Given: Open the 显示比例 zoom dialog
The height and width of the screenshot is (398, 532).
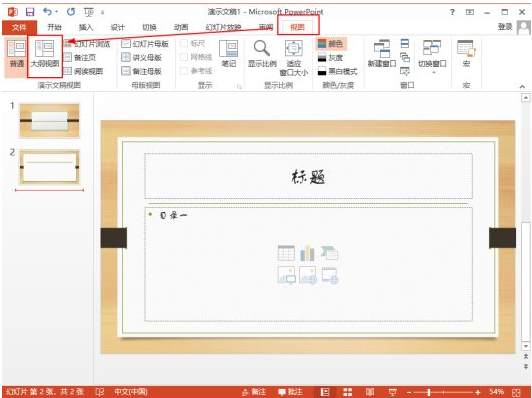Looking at the screenshot, I should point(262,54).
